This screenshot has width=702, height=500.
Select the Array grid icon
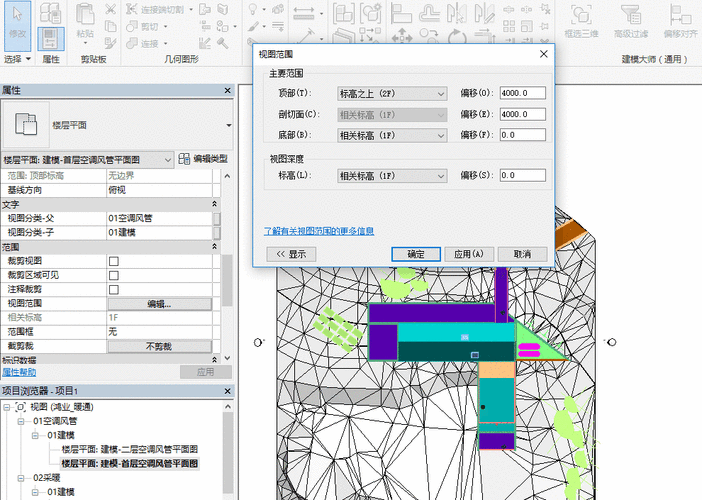[509, 26]
